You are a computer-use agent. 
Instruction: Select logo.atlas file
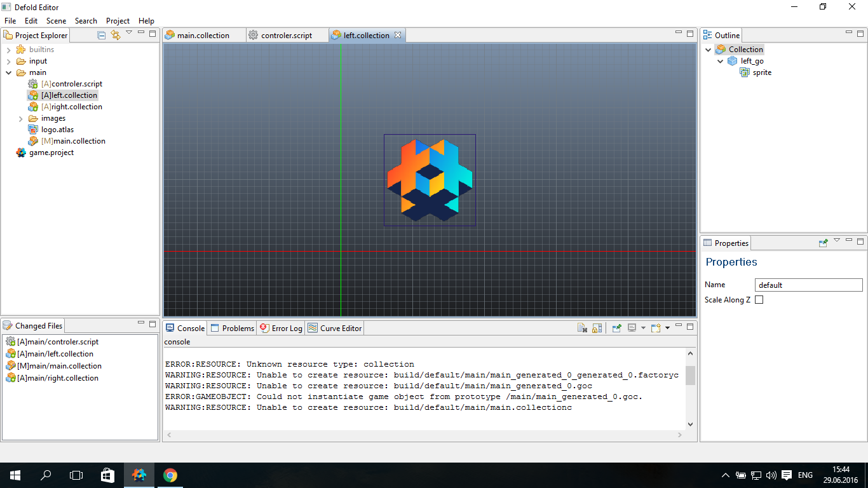pos(57,130)
